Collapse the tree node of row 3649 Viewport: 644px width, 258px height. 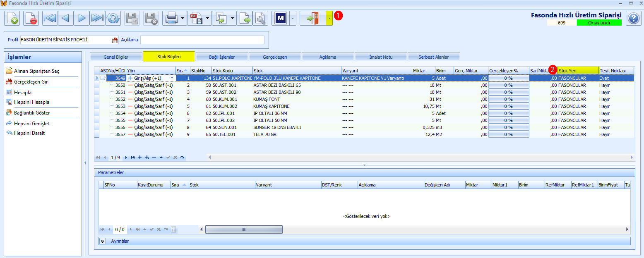click(102, 78)
